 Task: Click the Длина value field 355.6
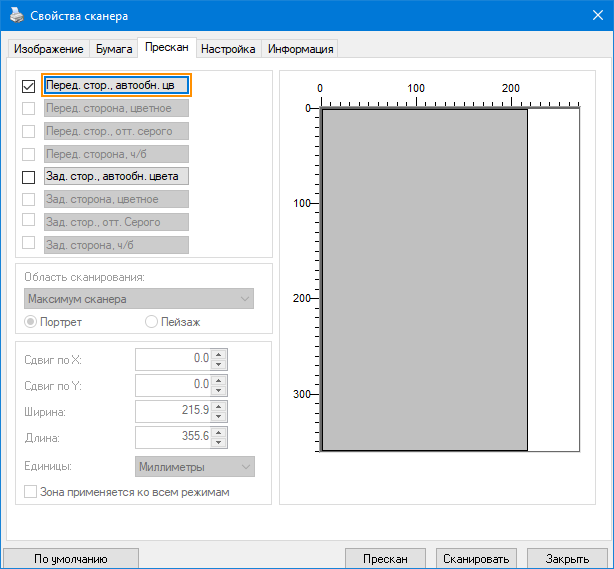pyautogui.click(x=173, y=437)
